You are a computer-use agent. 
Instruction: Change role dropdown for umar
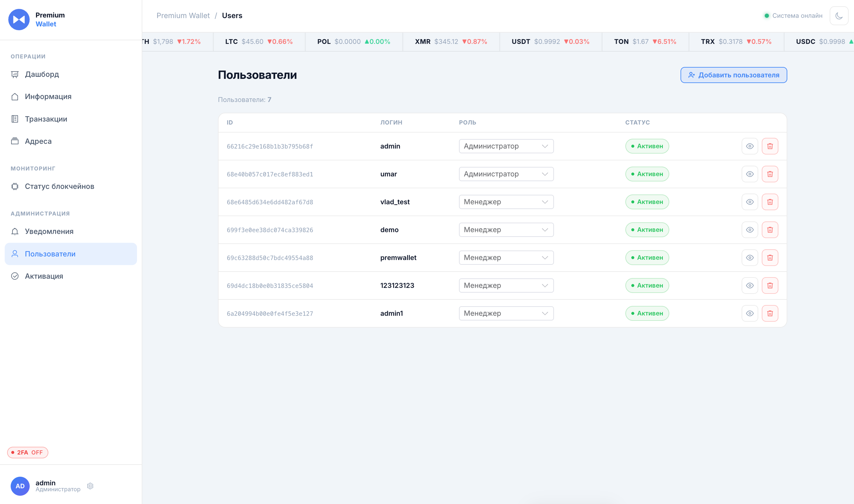[x=506, y=174]
